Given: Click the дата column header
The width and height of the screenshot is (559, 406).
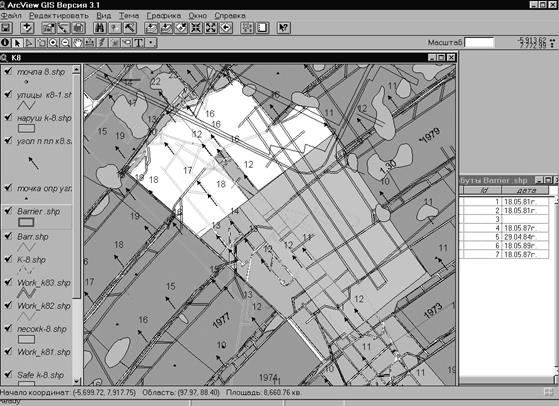Looking at the screenshot, I should [524, 190].
